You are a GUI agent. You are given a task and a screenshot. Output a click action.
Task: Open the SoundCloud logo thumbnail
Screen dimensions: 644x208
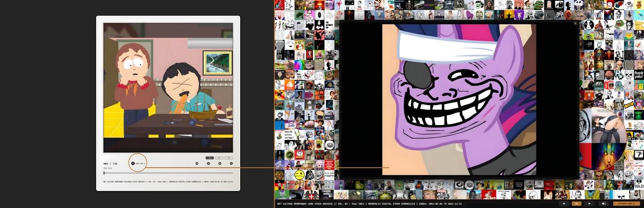(290, 84)
